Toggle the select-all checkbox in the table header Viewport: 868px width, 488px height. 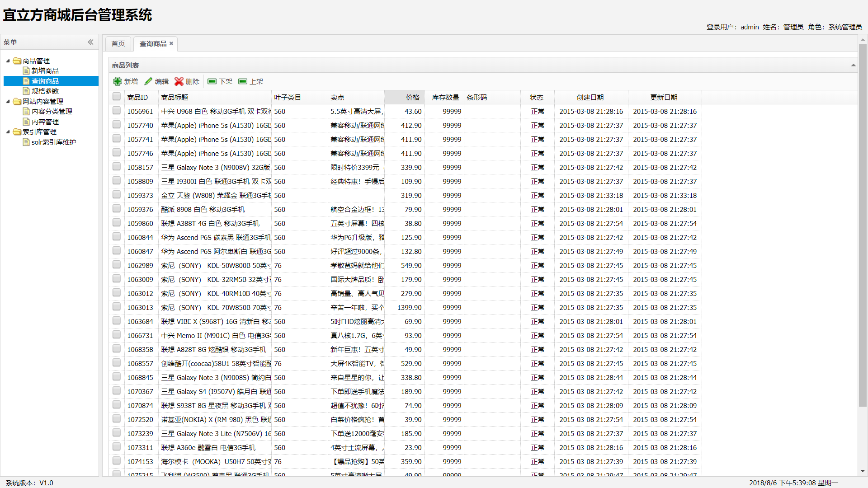[x=117, y=97]
